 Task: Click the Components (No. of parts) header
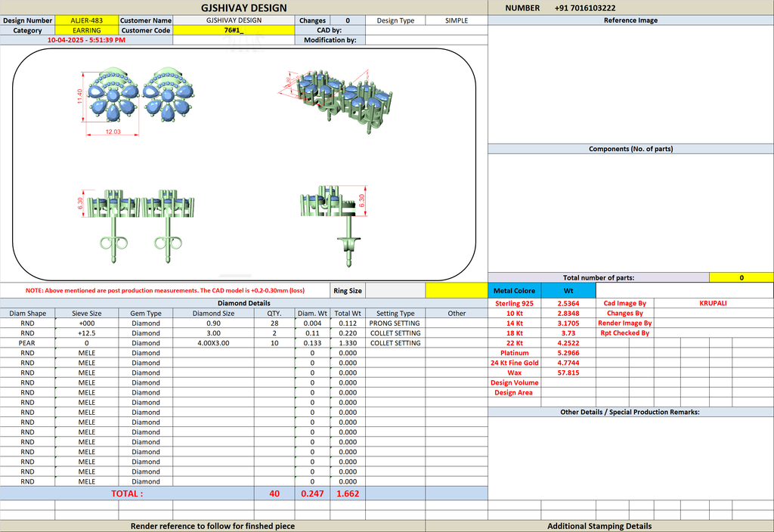(x=631, y=149)
